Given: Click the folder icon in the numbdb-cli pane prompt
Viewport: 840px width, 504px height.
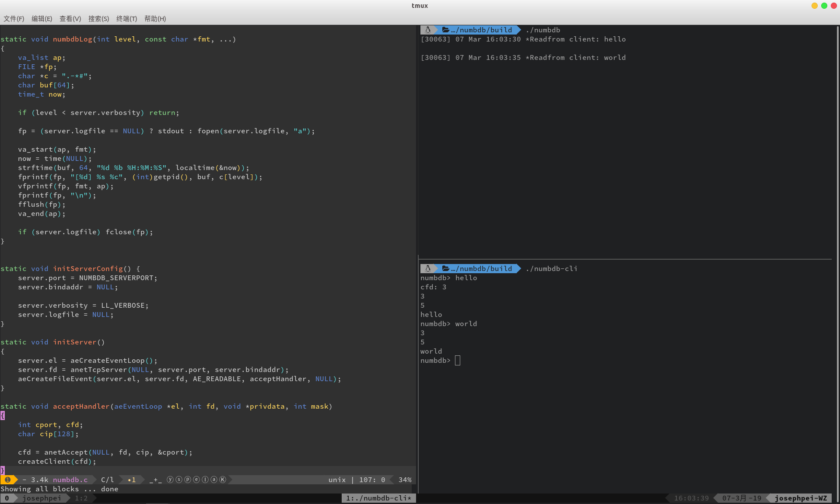Looking at the screenshot, I should (446, 268).
